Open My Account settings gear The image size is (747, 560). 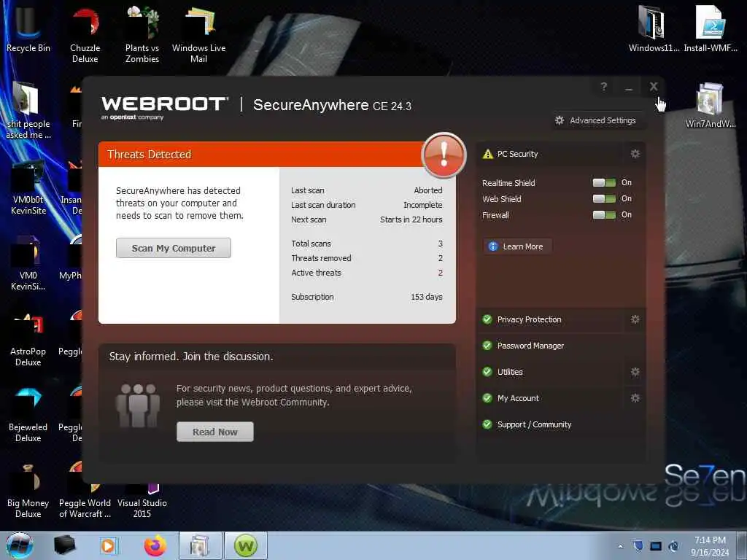635,398
